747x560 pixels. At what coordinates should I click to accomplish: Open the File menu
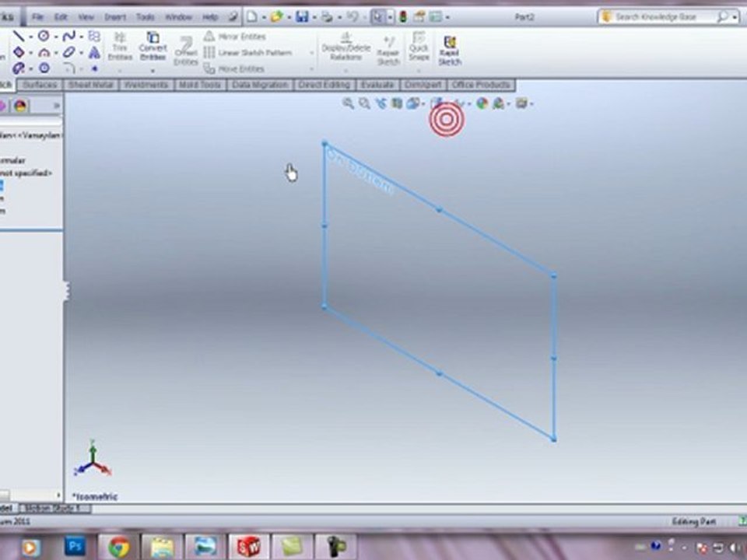pyautogui.click(x=37, y=17)
